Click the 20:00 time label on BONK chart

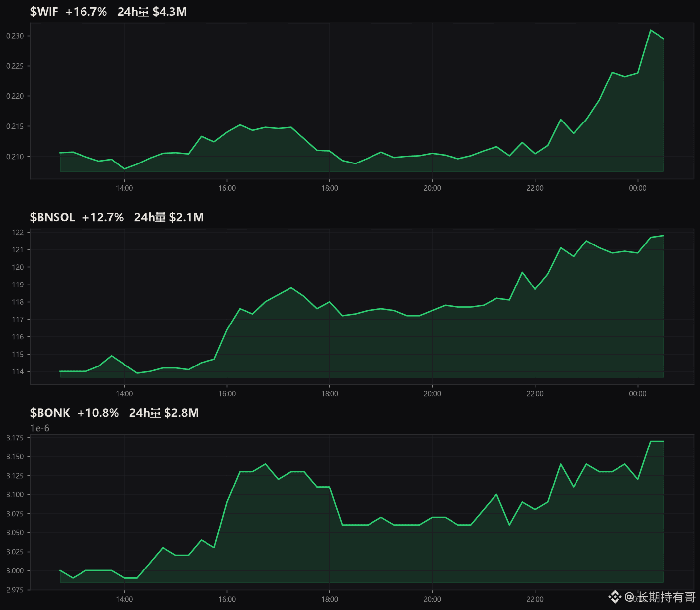click(432, 599)
